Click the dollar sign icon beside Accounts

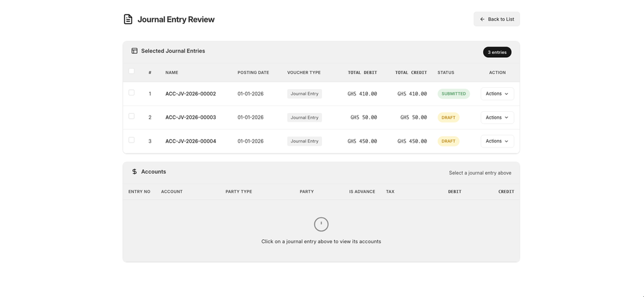(x=135, y=171)
